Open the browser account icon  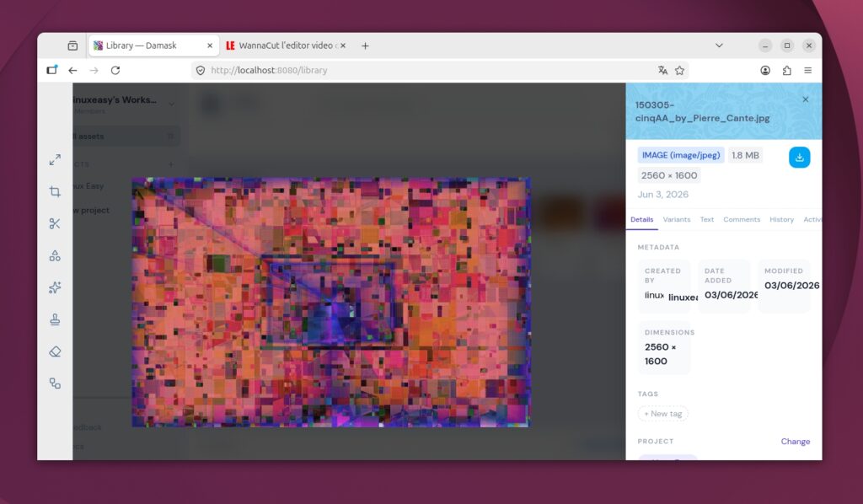pos(765,71)
